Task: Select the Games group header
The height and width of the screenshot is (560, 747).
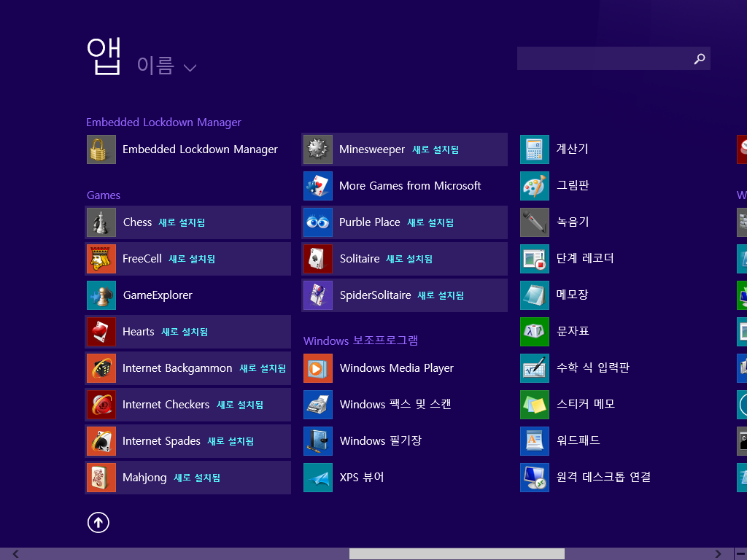Action: tap(104, 195)
